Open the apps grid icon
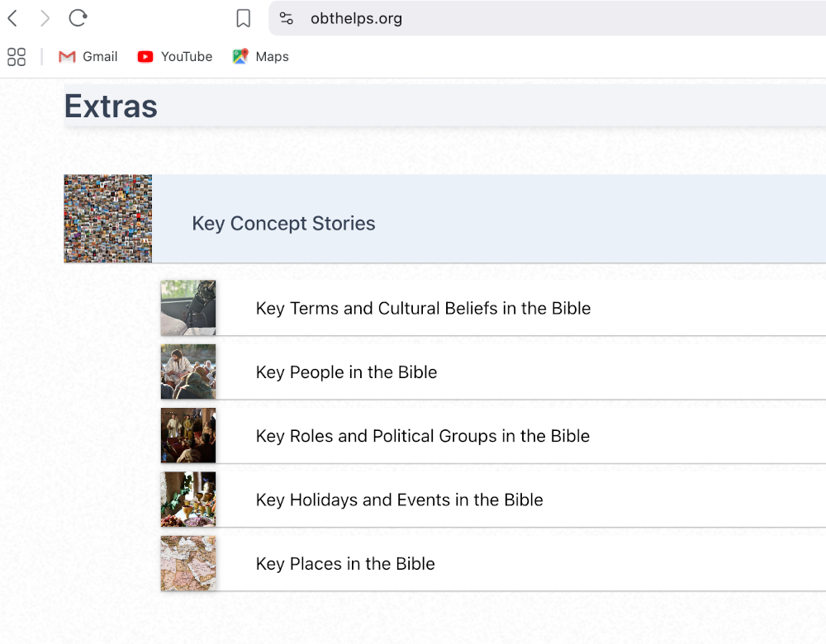The width and height of the screenshot is (826, 644). (17, 57)
